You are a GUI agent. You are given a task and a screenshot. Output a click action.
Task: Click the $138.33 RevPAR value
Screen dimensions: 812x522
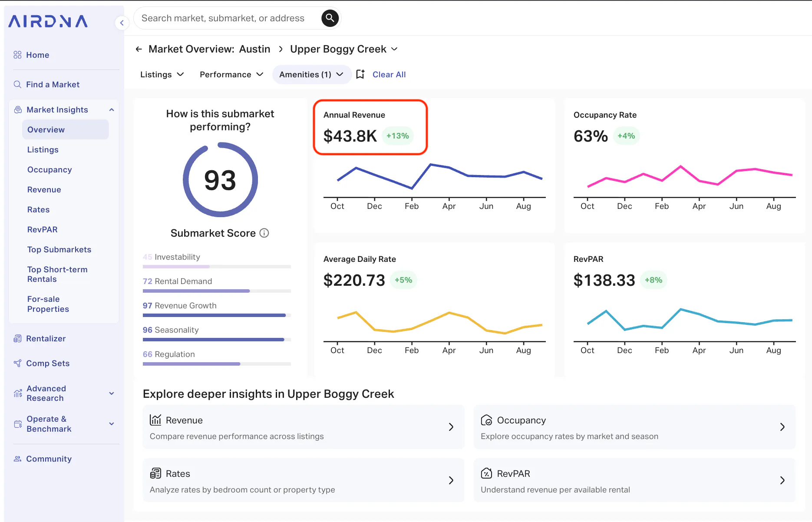coord(604,280)
